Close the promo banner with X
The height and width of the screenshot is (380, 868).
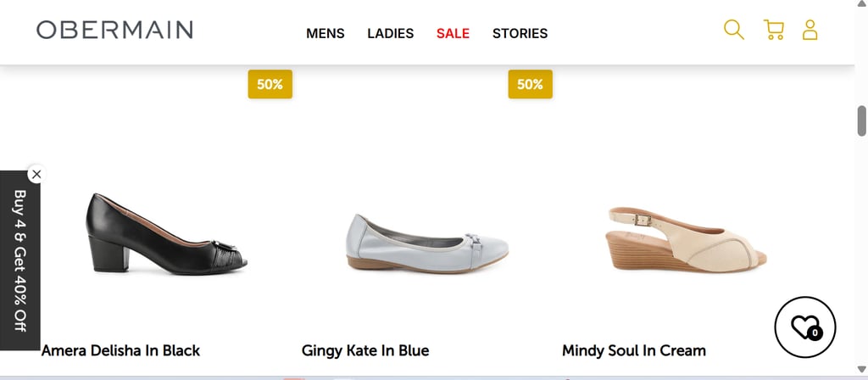coord(36,174)
